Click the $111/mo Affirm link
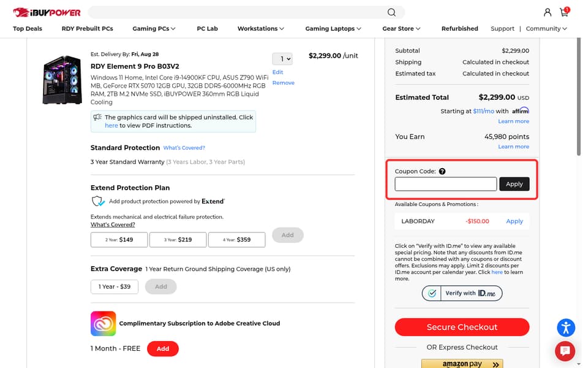 (483, 111)
